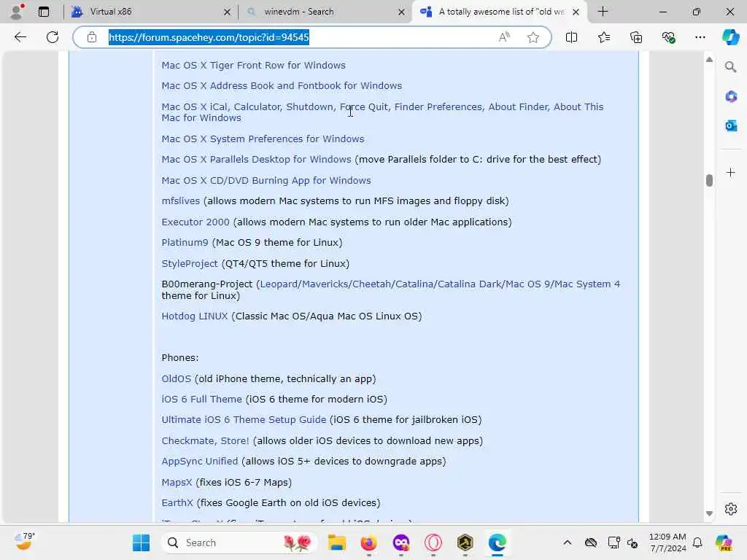
Task: Refresh the current page
Action: tap(53, 37)
